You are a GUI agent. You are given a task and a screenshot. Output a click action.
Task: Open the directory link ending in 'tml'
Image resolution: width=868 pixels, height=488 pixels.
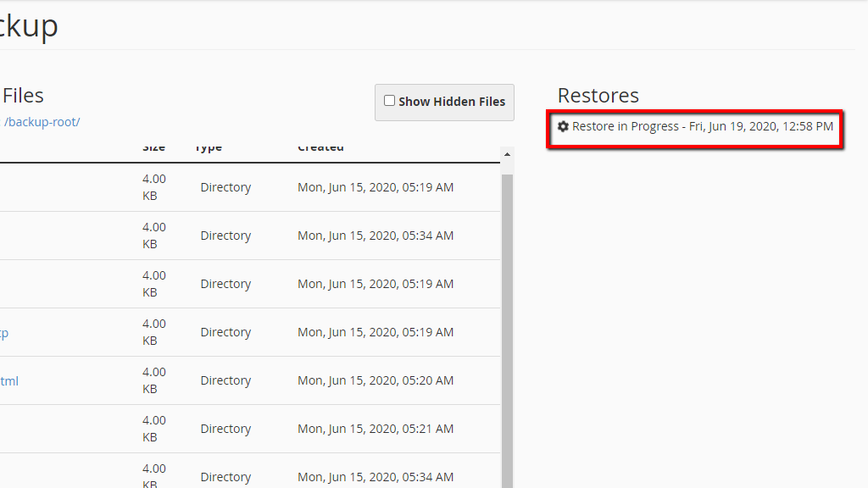click(x=9, y=380)
